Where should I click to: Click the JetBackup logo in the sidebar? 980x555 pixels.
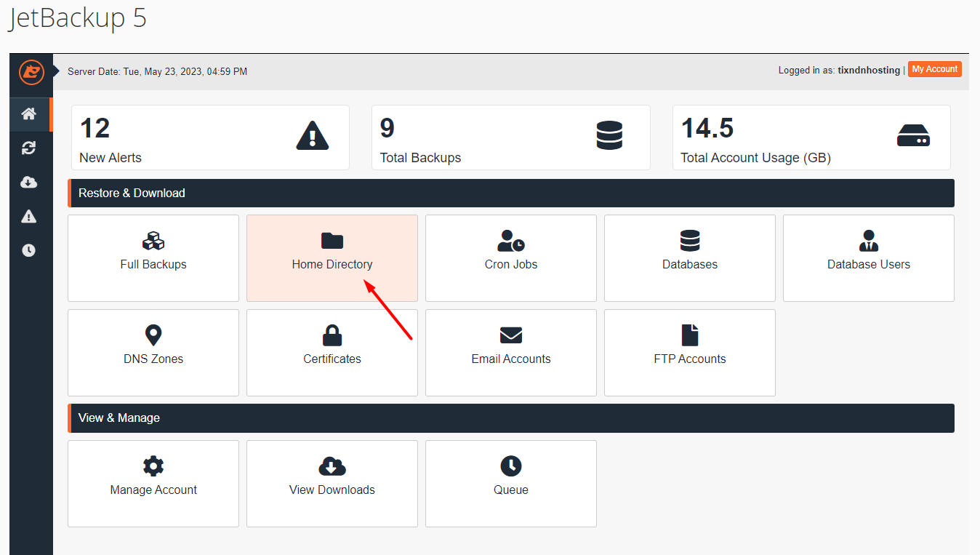31,72
